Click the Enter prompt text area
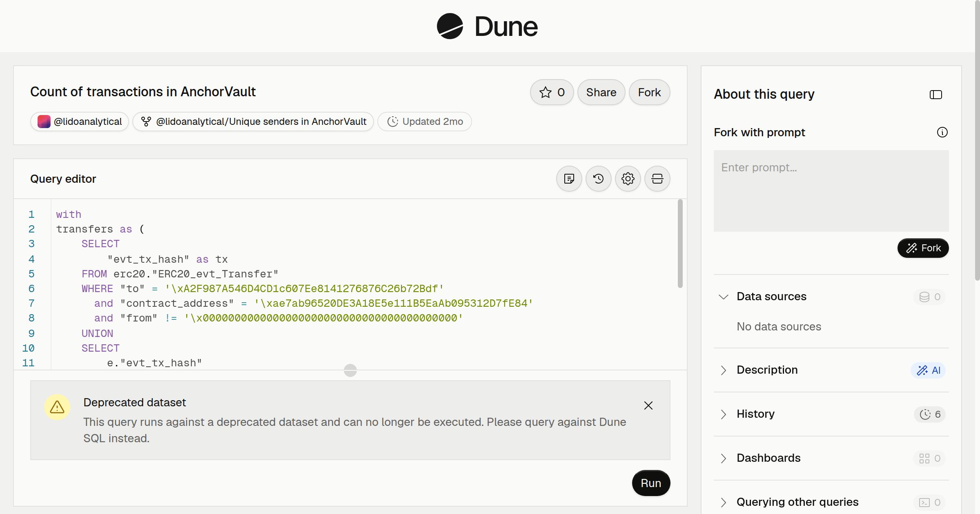This screenshot has height=514, width=980. pos(831,191)
